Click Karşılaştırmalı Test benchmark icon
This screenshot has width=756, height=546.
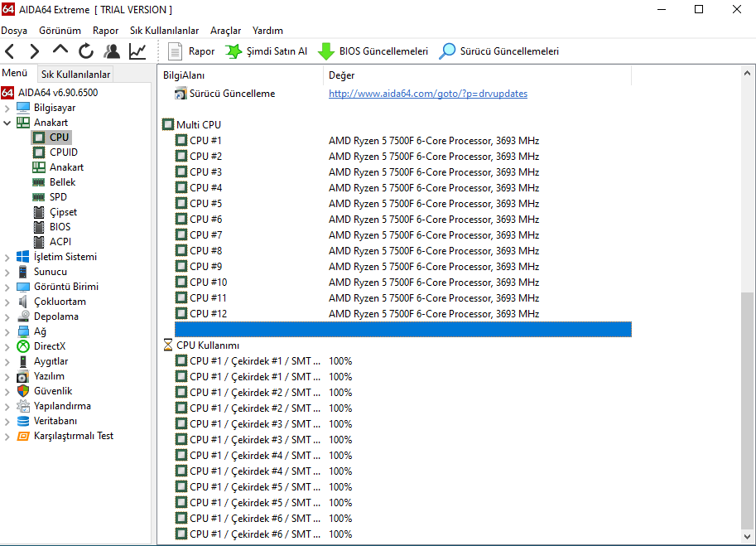pyautogui.click(x=22, y=436)
